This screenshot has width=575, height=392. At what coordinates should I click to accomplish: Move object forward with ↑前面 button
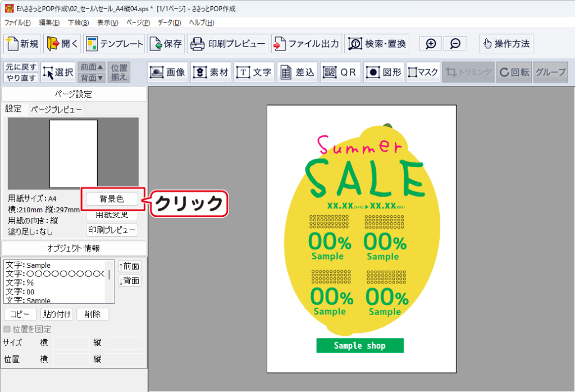click(129, 266)
